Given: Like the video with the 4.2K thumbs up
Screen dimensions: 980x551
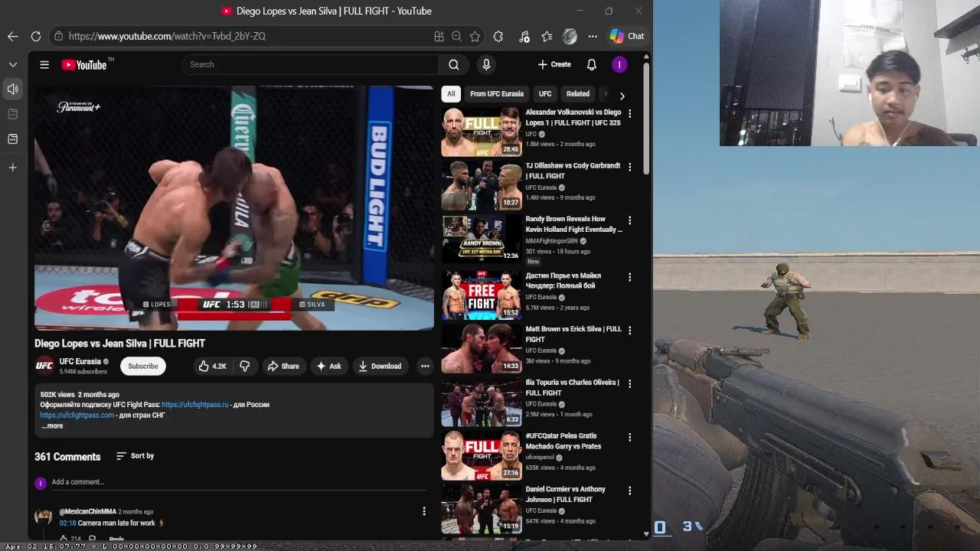Looking at the screenshot, I should [x=212, y=366].
